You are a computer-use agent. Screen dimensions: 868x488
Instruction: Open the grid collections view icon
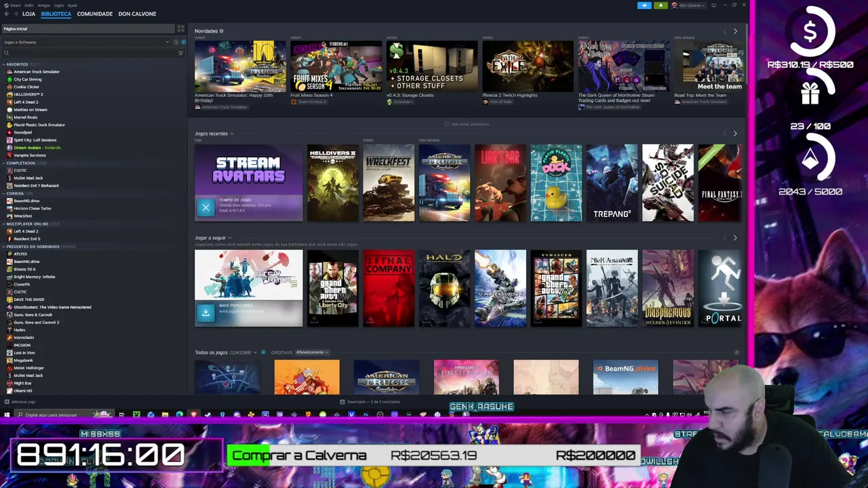(x=180, y=28)
